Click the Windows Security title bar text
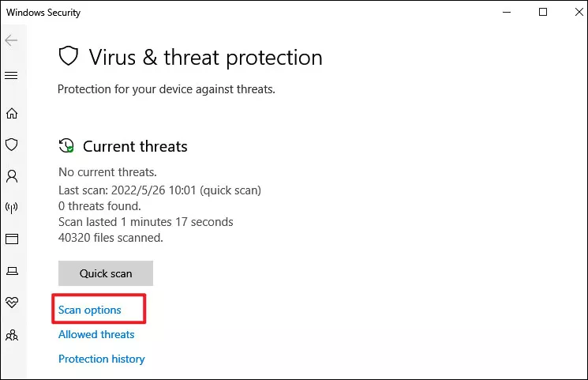Image resolution: width=588 pixels, height=380 pixels. 43,13
